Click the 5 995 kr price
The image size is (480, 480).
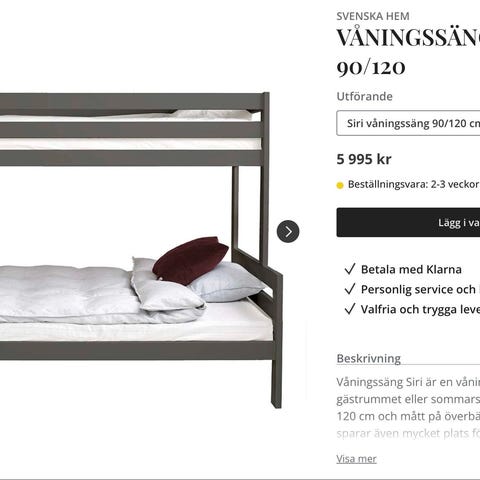coord(364,159)
